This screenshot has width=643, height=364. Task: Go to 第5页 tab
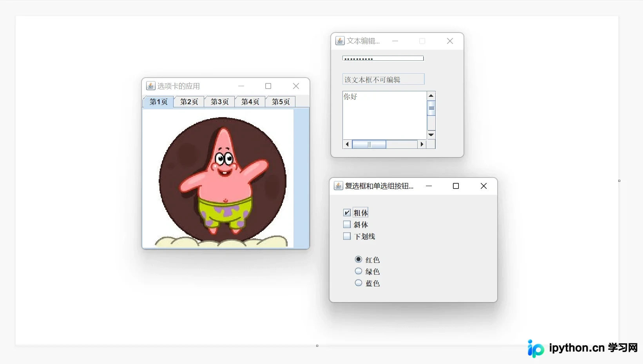pos(281,102)
